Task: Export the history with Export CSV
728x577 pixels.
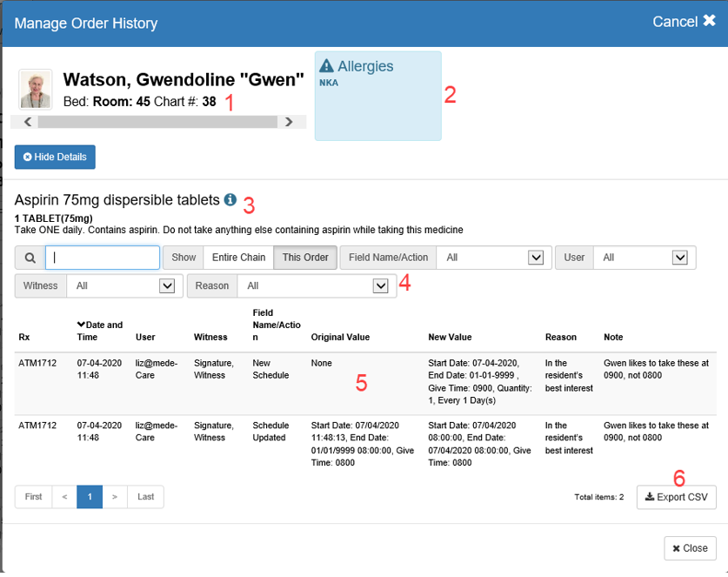Action: (676, 497)
